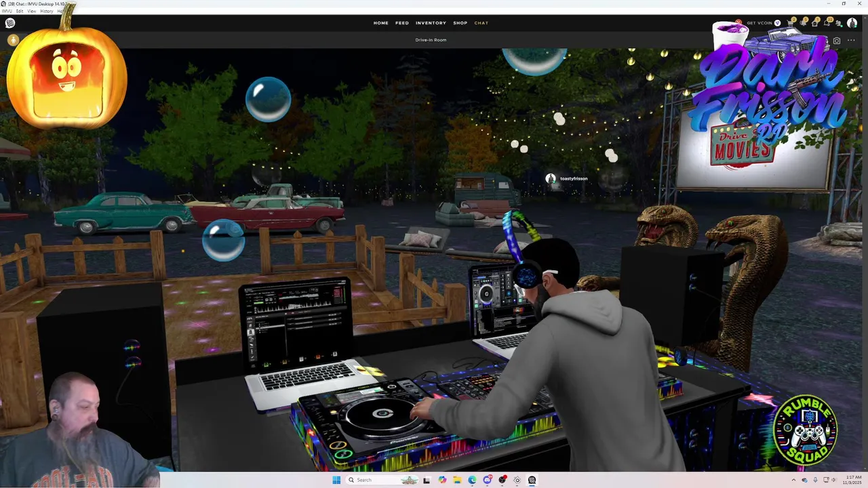Open Task View in the taskbar

[427, 480]
